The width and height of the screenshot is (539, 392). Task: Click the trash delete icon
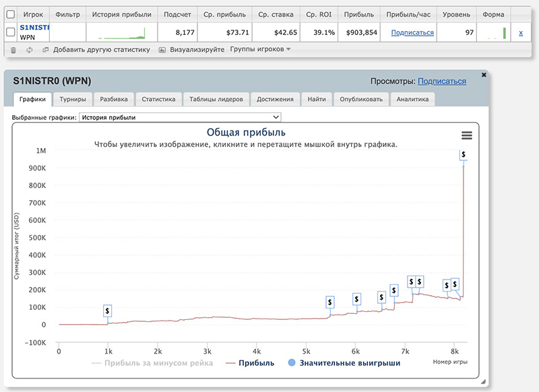click(x=13, y=50)
